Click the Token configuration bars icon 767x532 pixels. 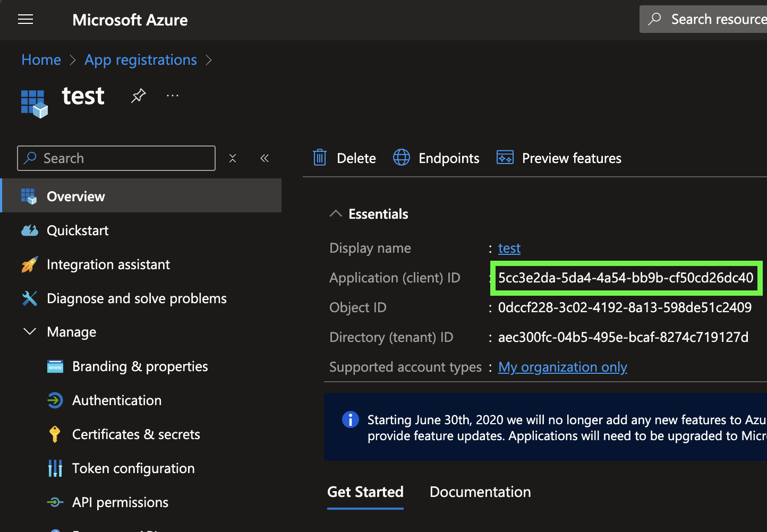click(x=55, y=468)
